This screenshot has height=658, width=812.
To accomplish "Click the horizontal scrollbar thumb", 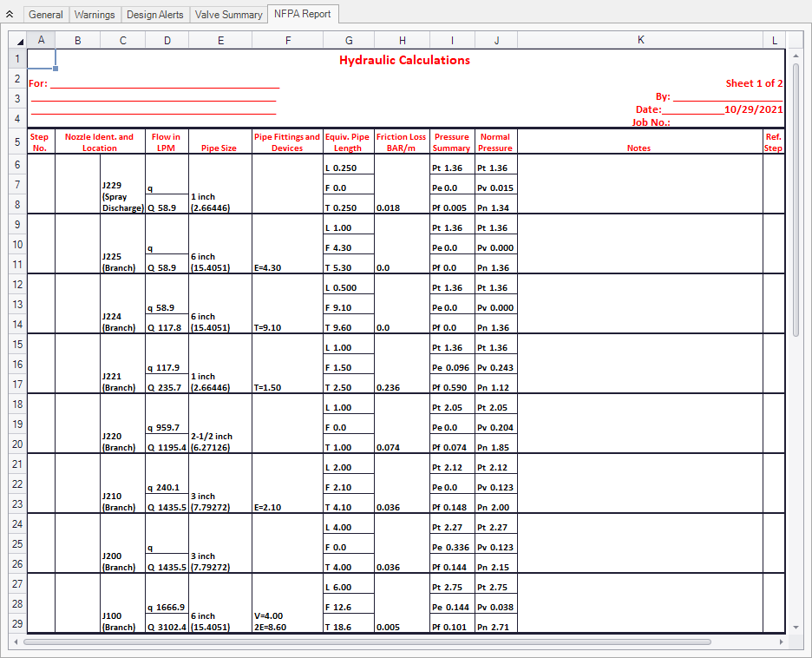I will (x=364, y=642).
